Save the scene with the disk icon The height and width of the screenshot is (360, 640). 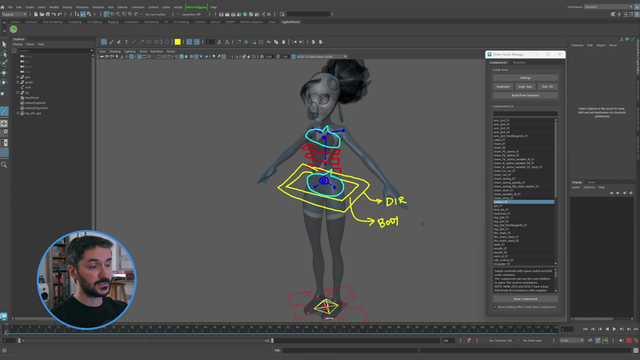tap(47, 14)
